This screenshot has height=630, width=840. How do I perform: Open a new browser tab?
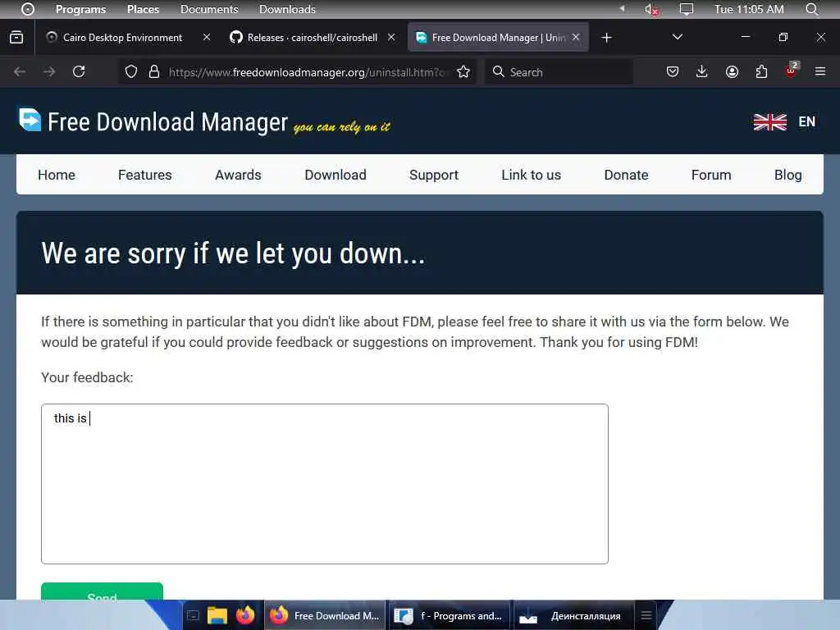pos(606,38)
